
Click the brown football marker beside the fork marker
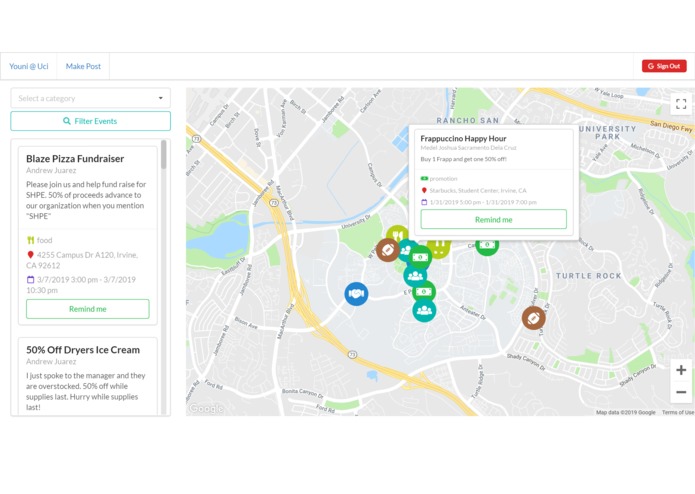388,250
